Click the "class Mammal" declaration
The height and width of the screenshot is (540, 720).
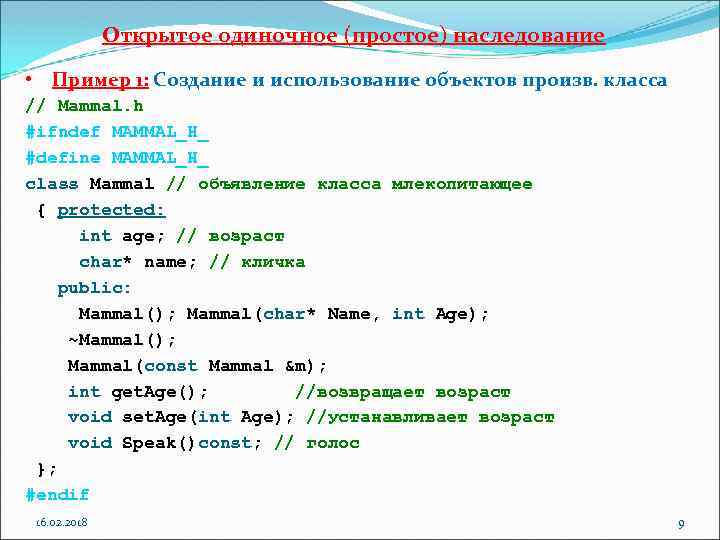pyautogui.click(x=90, y=184)
